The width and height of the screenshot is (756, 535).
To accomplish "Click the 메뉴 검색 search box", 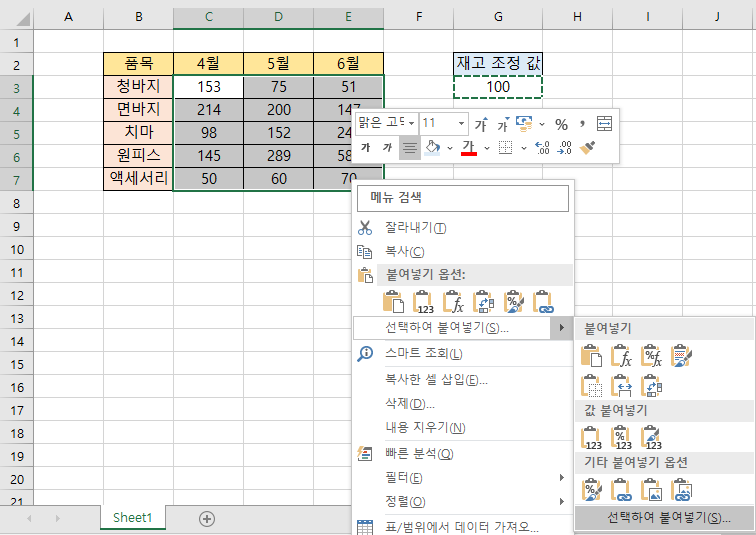I will tap(463, 197).
